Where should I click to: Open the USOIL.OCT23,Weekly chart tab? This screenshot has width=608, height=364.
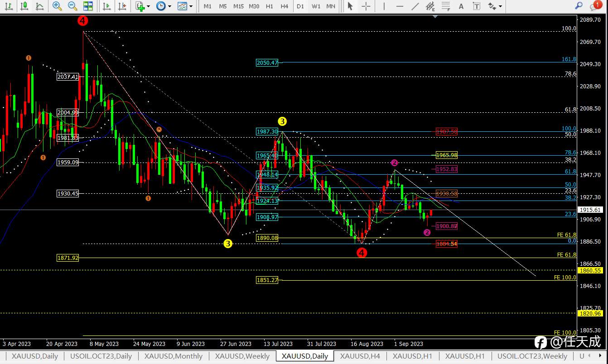tap(532, 356)
